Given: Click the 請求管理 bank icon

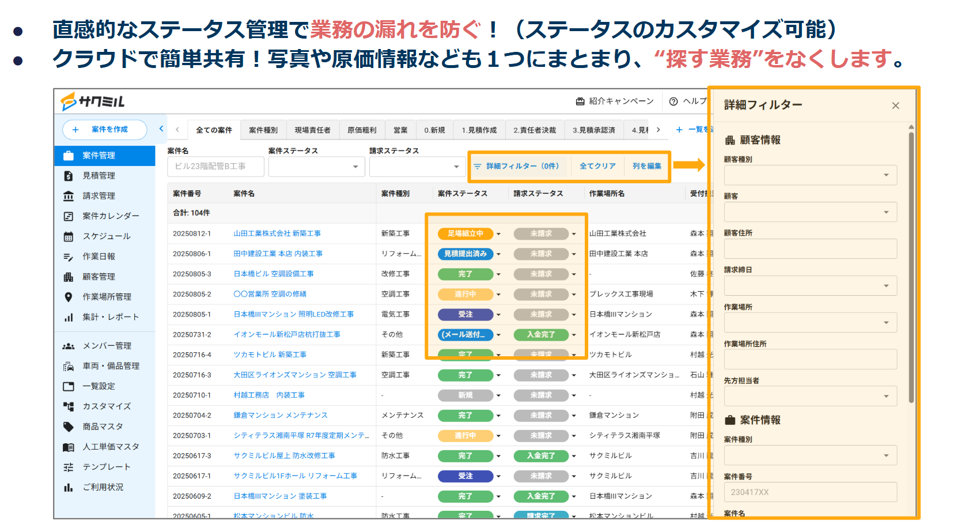Looking at the screenshot, I should coord(69,196).
